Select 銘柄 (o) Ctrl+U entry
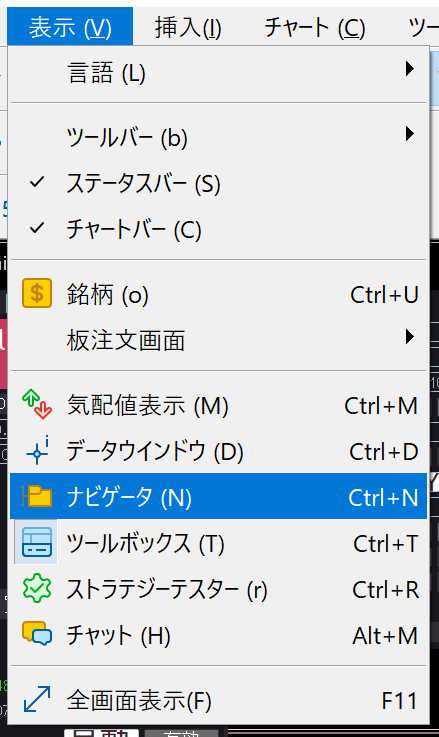Viewport: 439px width, 737px height. point(219,295)
